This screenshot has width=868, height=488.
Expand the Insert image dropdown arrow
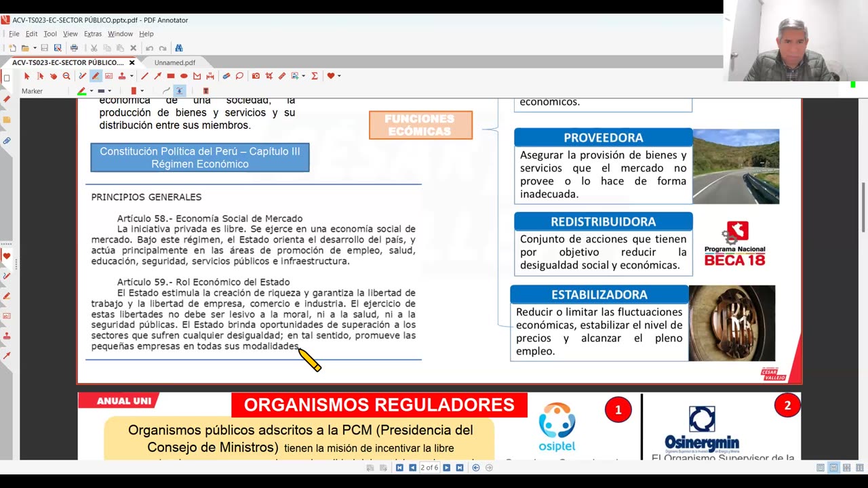(303, 76)
